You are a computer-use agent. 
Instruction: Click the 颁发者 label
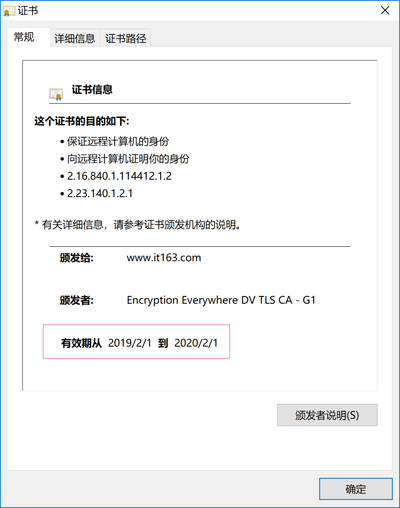point(77,300)
